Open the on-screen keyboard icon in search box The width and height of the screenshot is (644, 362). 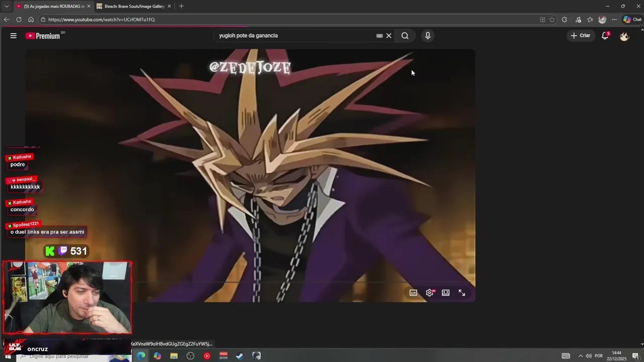coord(379,36)
